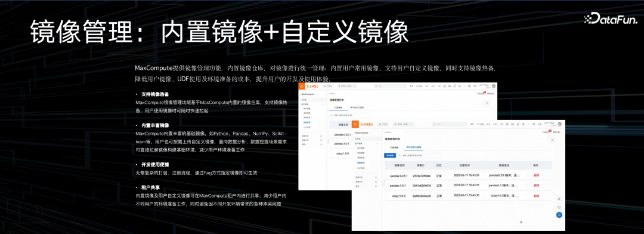This screenshot has height=234, width=644.
Task: Click the notification bell icon in front window header
Action: click(x=518, y=124)
